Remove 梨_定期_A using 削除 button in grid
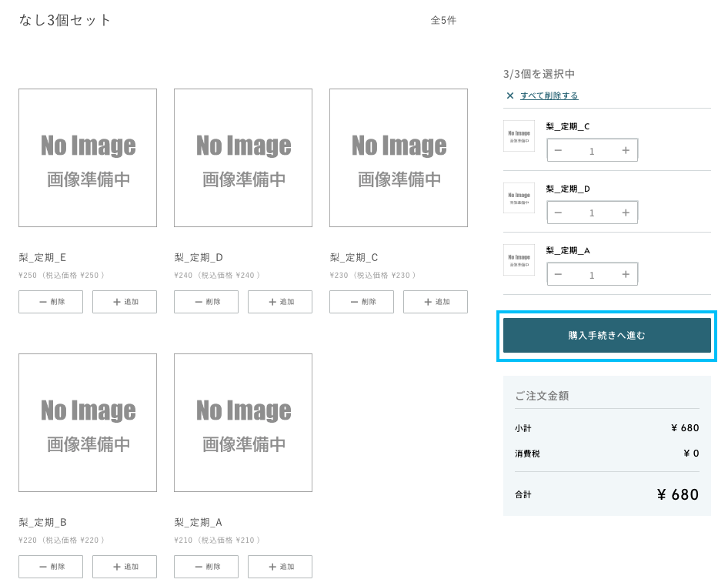This screenshot has height=586, width=728. [206, 567]
